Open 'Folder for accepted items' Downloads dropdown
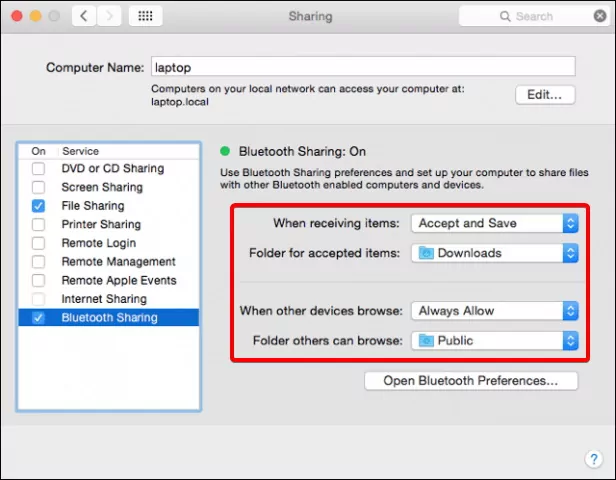Viewport: 616px width, 480px height. pos(495,253)
